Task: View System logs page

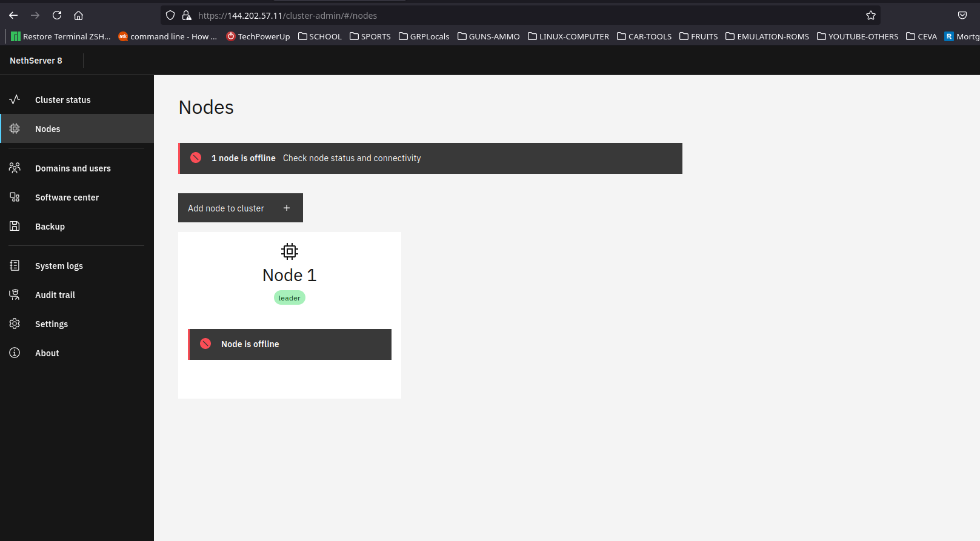Action: [x=77, y=265]
